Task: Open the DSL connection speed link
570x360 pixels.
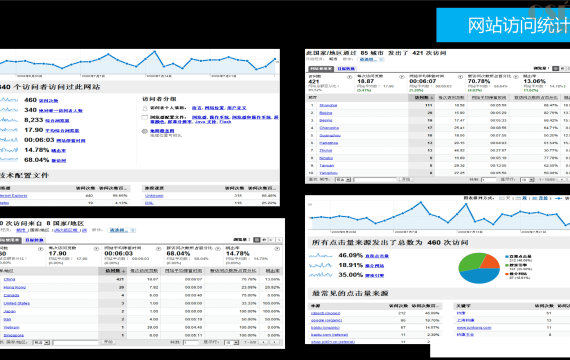Action: [x=149, y=203]
